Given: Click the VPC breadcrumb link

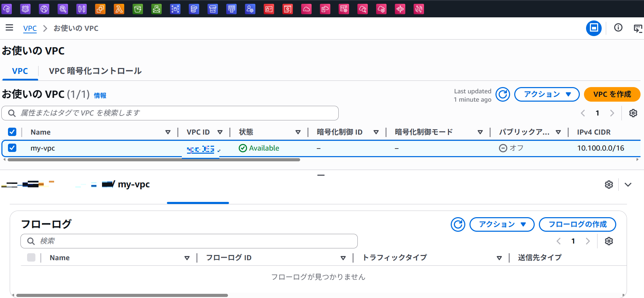Looking at the screenshot, I should click(30, 28).
